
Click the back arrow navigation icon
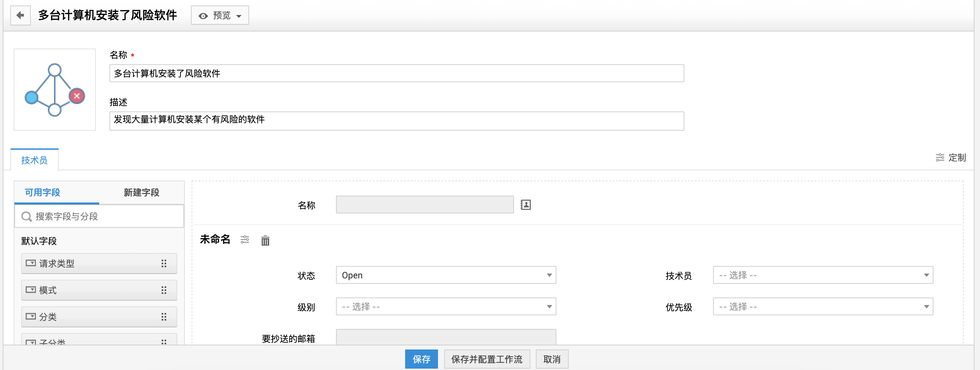[19, 15]
